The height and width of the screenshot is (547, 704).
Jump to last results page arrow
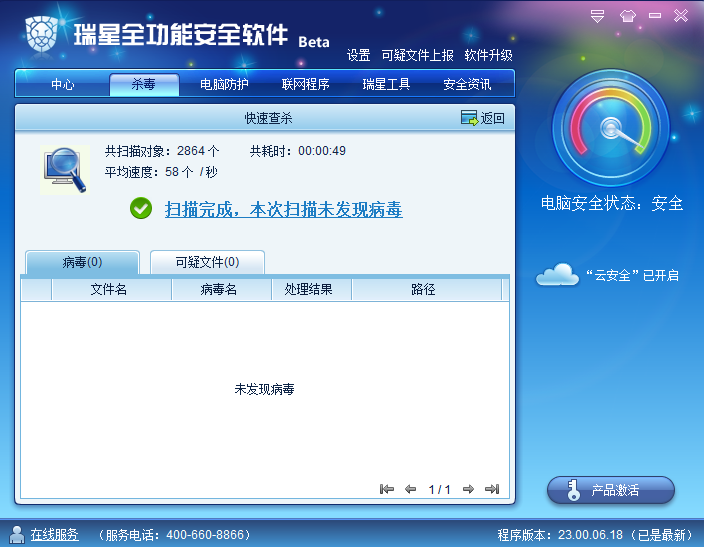(492, 489)
